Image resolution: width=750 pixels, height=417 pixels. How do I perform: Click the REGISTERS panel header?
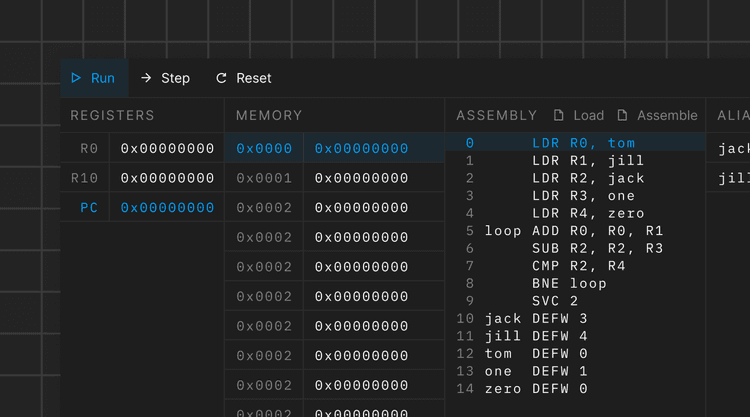[x=112, y=115]
